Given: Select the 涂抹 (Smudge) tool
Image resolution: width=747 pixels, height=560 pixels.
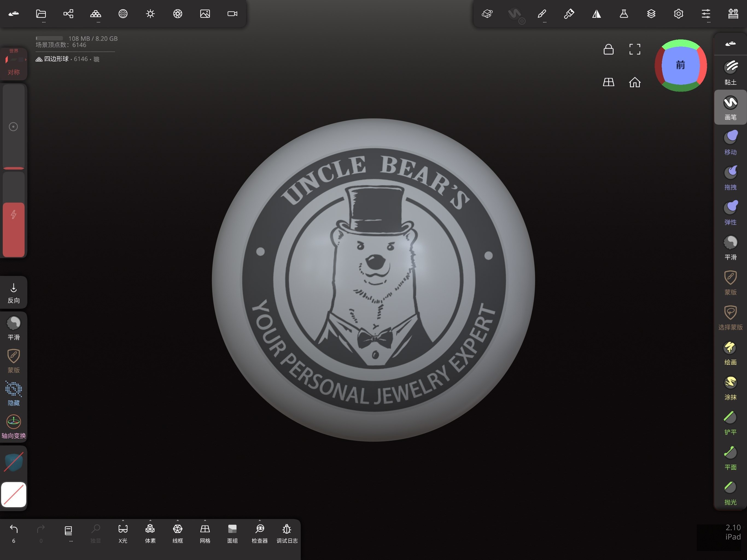Looking at the screenshot, I should pyautogui.click(x=730, y=388).
